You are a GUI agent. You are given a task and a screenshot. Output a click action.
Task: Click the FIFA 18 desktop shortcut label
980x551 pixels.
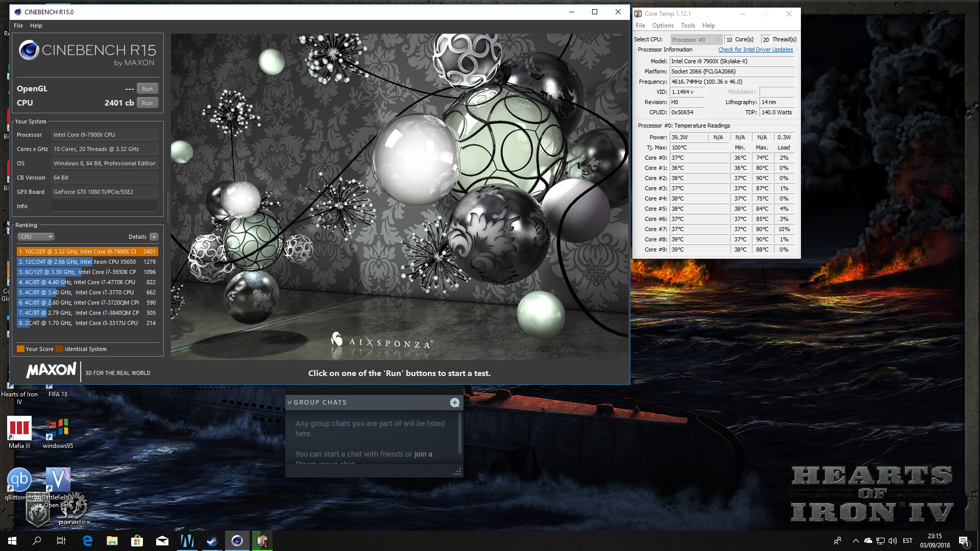[x=58, y=394]
